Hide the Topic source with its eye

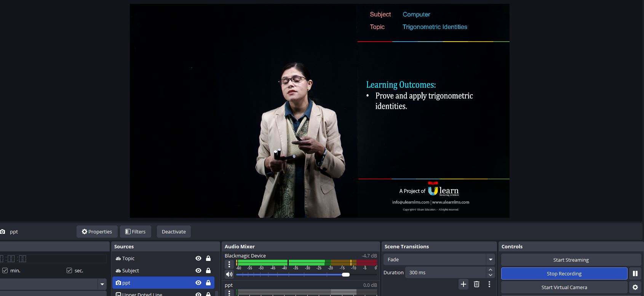[x=198, y=258]
